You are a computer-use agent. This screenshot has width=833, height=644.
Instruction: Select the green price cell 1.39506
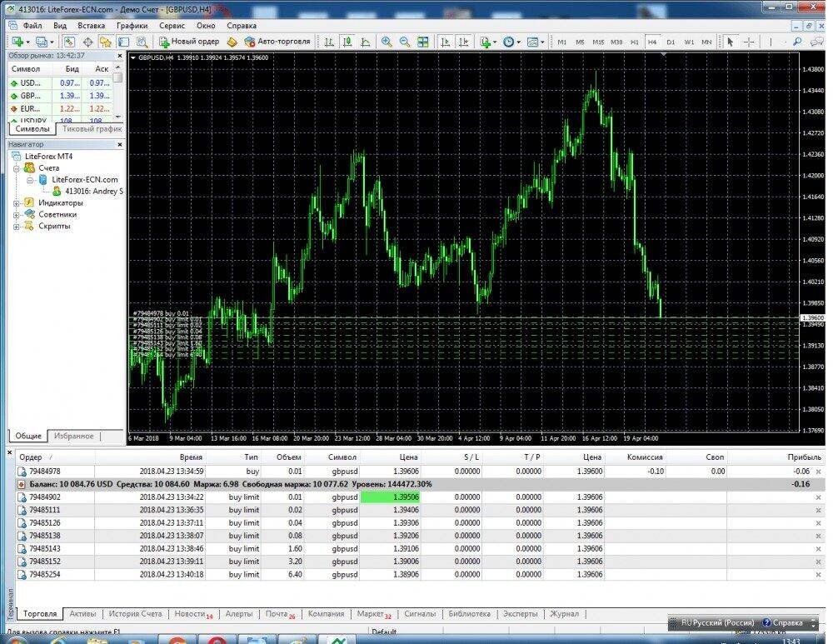coord(390,497)
